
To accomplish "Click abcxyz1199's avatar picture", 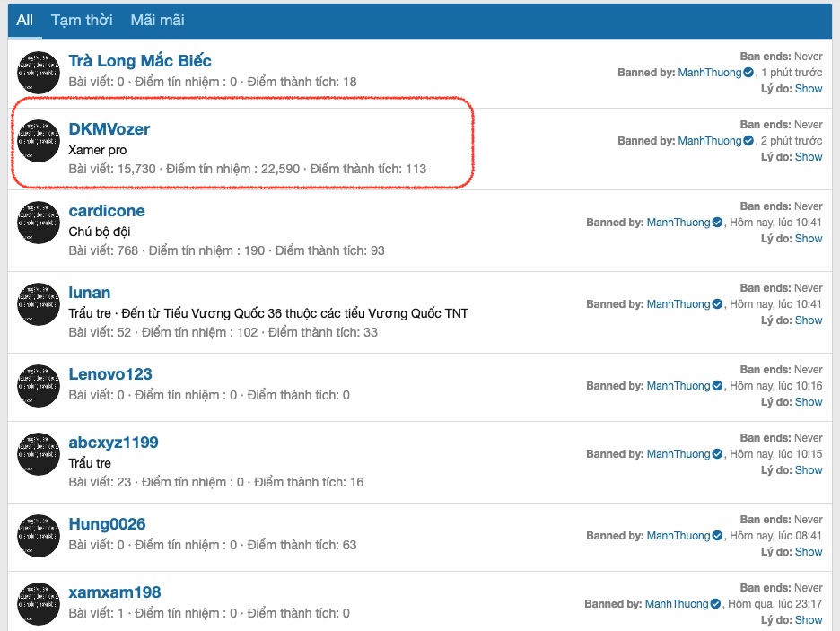I will pyautogui.click(x=38, y=454).
